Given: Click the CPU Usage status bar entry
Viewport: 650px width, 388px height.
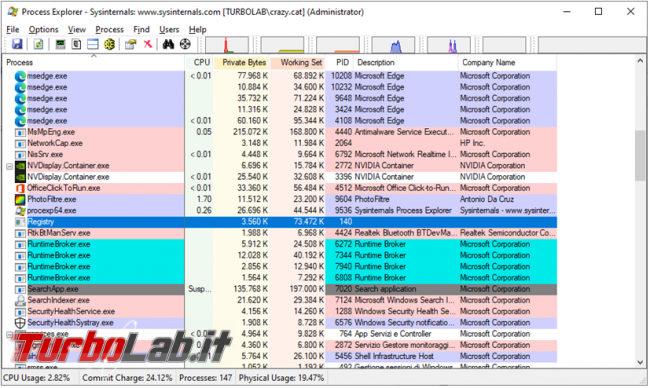Looking at the screenshot, I should (36, 378).
